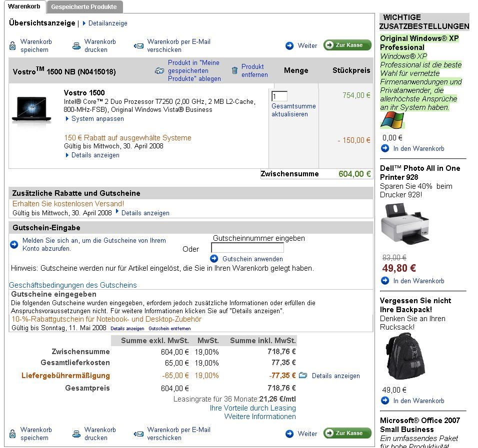The image size is (478, 448).
Task: Add Backpack: In den Warenkorb link
Action: tap(418, 401)
